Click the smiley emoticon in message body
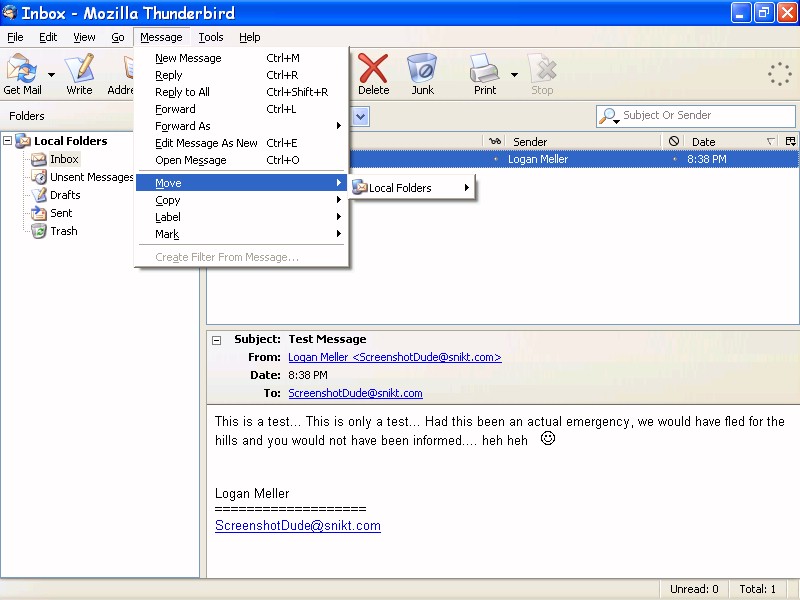The width and height of the screenshot is (800, 600). click(x=547, y=438)
